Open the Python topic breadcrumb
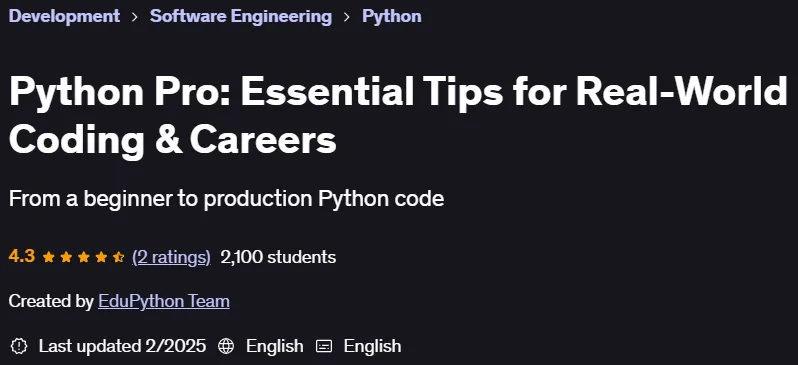798x365 pixels. coord(392,16)
